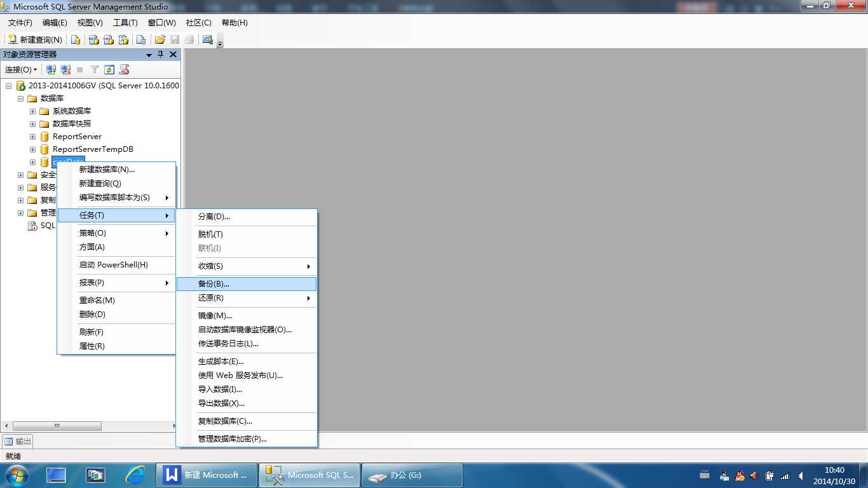The height and width of the screenshot is (488, 868).
Task: Click the disconnect server icon
Action: click(65, 69)
